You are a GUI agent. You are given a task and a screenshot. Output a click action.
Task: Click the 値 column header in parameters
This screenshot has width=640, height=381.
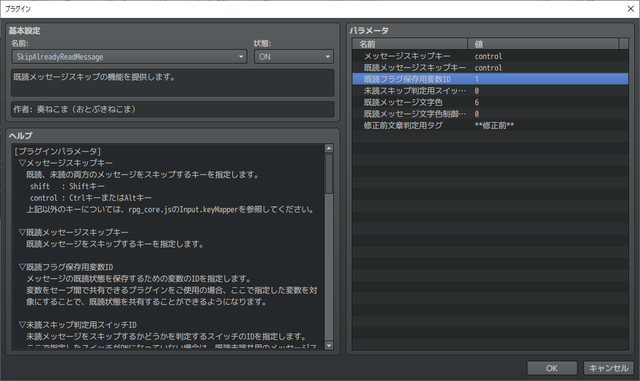coord(543,44)
